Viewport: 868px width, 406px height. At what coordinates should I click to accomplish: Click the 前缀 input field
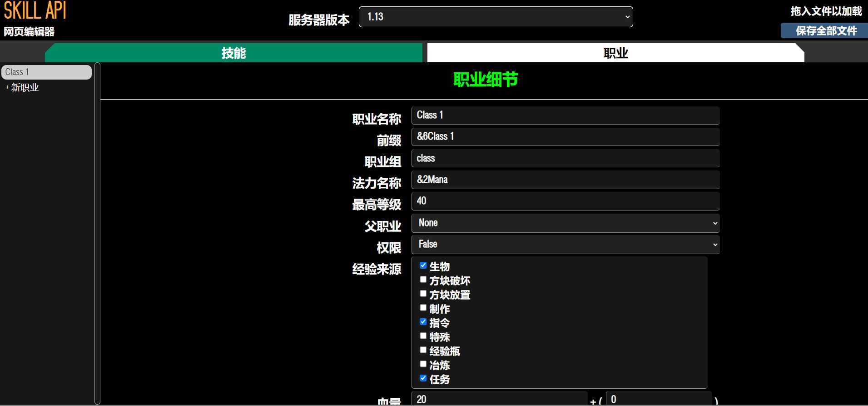point(565,137)
